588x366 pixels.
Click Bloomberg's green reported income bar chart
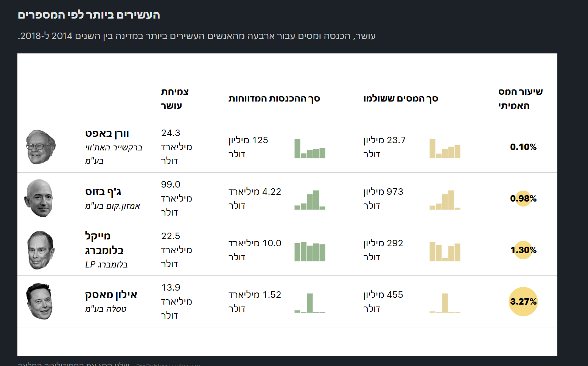(310, 252)
